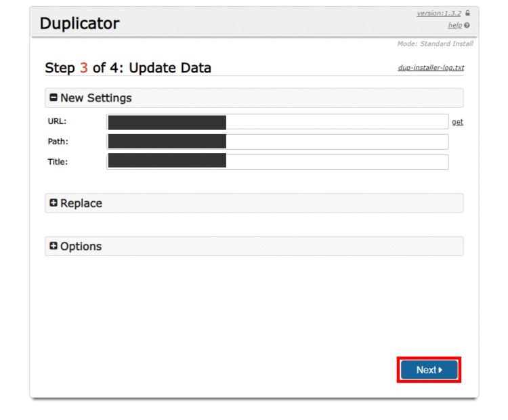508x420 pixels.
Task: Open the help link
Action: (x=454, y=26)
